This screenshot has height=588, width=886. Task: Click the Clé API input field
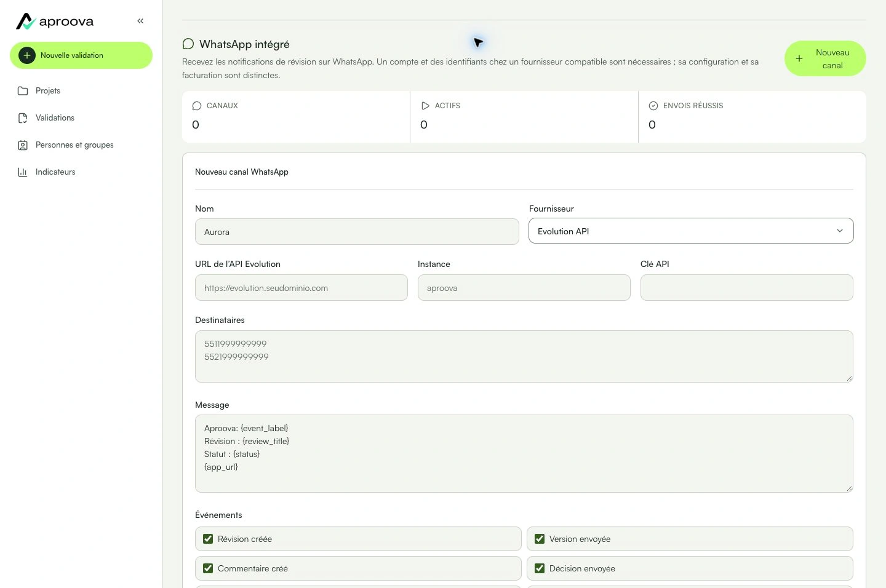coord(747,288)
